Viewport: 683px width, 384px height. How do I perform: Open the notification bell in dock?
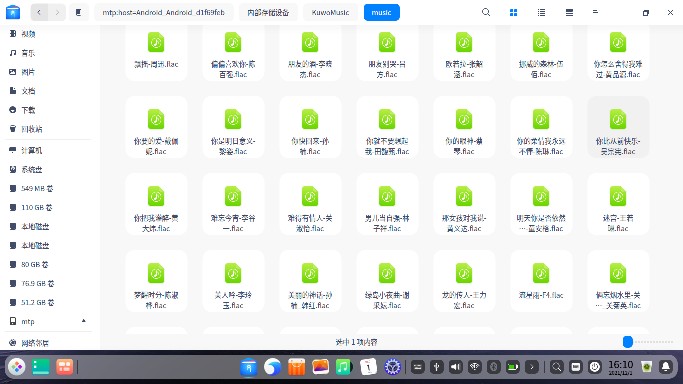pos(666,367)
